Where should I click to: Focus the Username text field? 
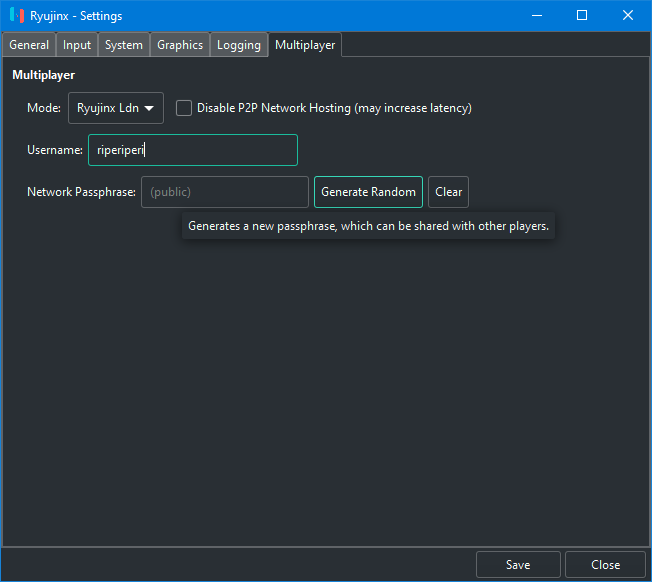coord(193,150)
